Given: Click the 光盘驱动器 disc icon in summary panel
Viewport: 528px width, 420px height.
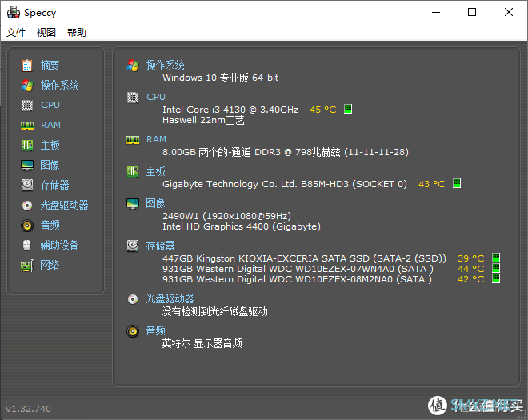Looking at the screenshot, I should (x=133, y=299).
